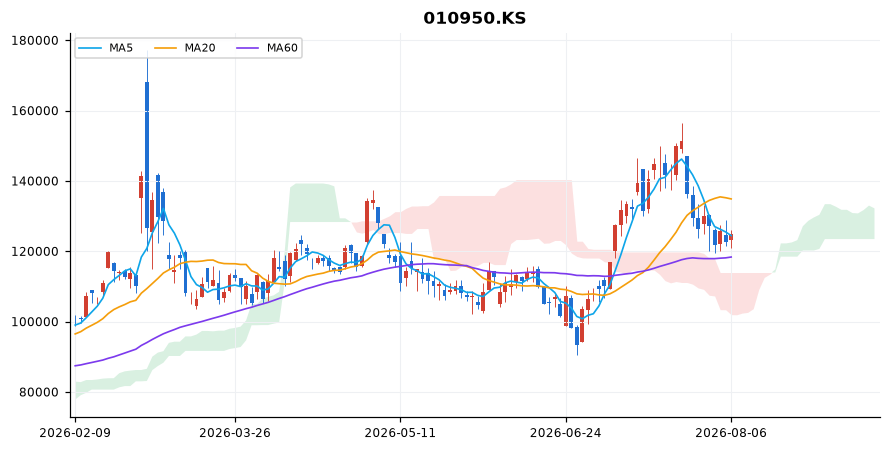Click the MA20 legend label
Image resolution: width=891 pixels, height=451 pixels.
200,48
